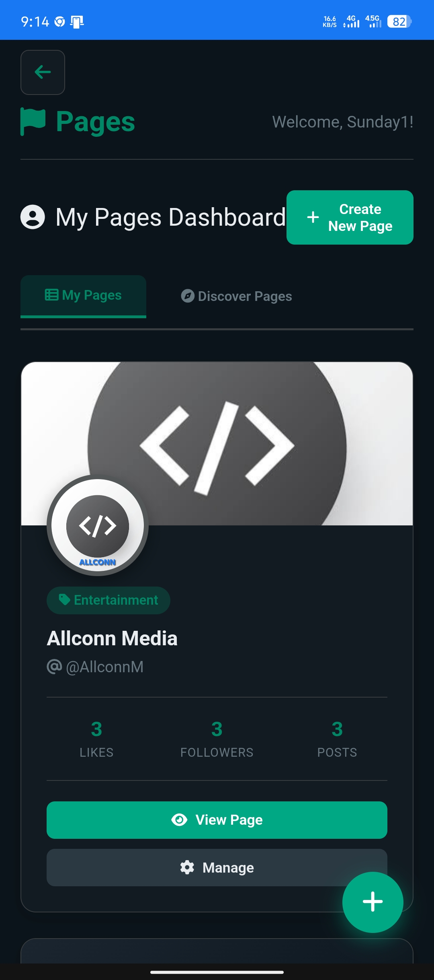Click the gear icon on Manage
Screen dimensions: 434x980
tap(187, 868)
